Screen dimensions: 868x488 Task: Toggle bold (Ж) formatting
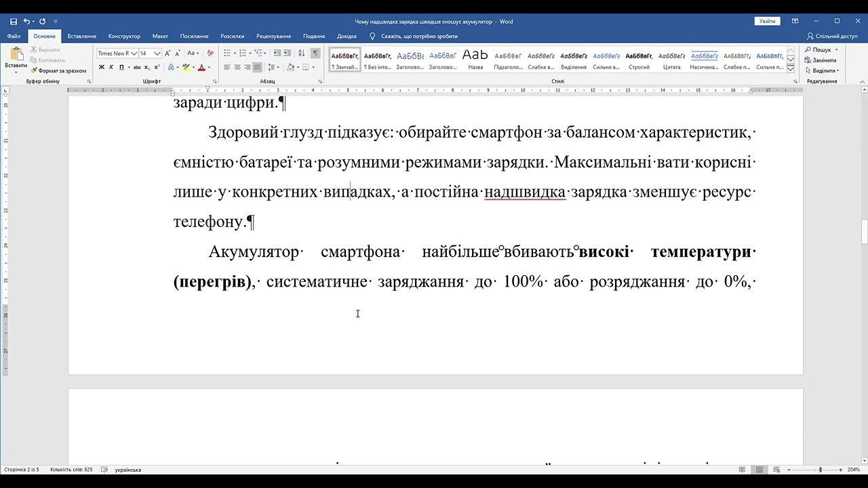[102, 67]
